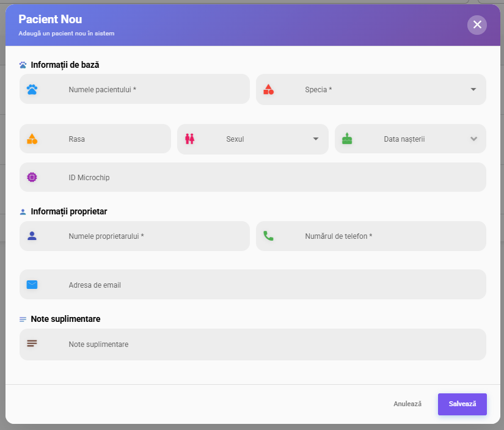Open the Sexul dropdown arrow
The image size is (504, 430).
pyautogui.click(x=316, y=139)
